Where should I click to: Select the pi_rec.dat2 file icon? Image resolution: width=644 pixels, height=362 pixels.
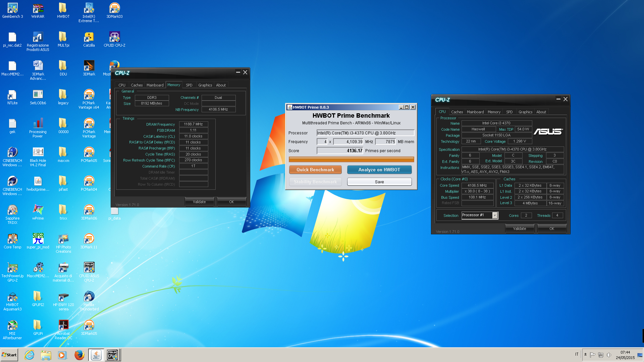12,39
